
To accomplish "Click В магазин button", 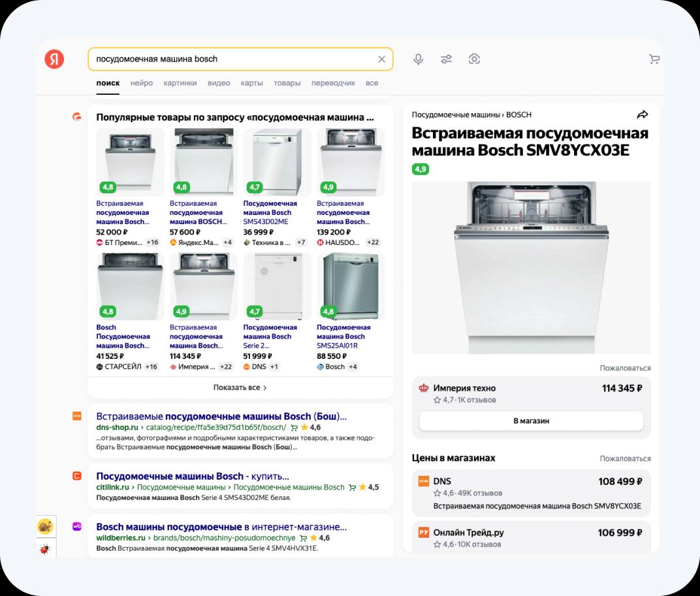I will (532, 421).
